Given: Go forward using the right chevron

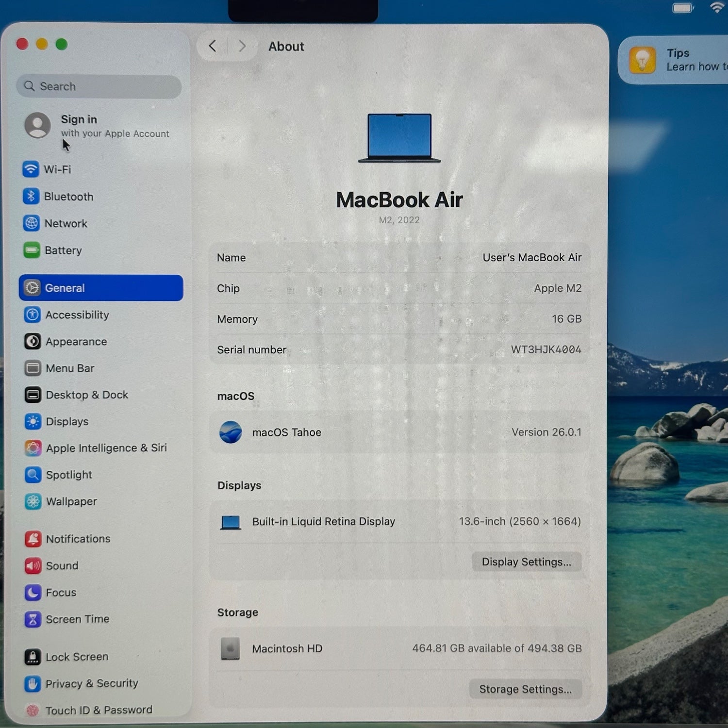Looking at the screenshot, I should click(242, 46).
